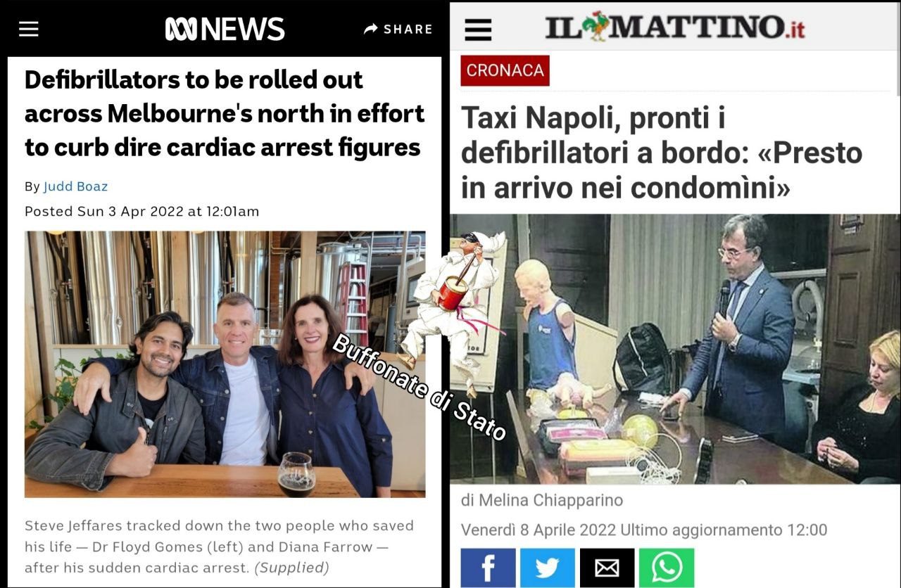Share article on Twitter
Viewport: 901px width, 588px height.
[547, 568]
